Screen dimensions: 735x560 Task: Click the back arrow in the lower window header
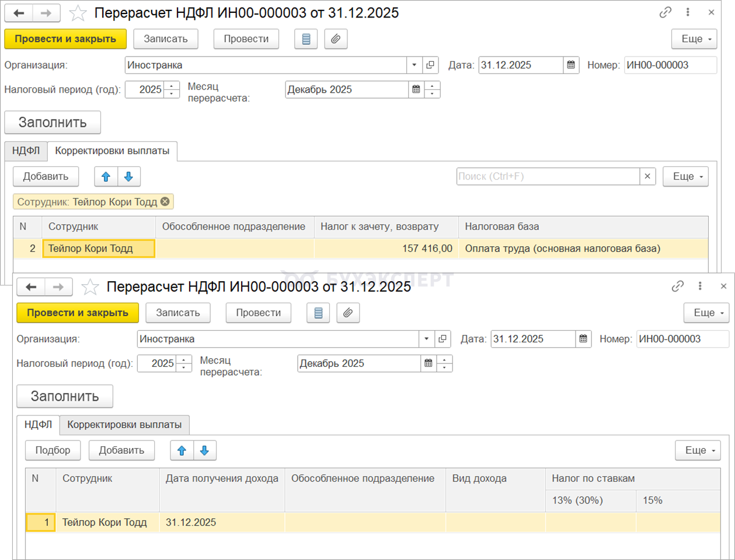tap(32, 286)
